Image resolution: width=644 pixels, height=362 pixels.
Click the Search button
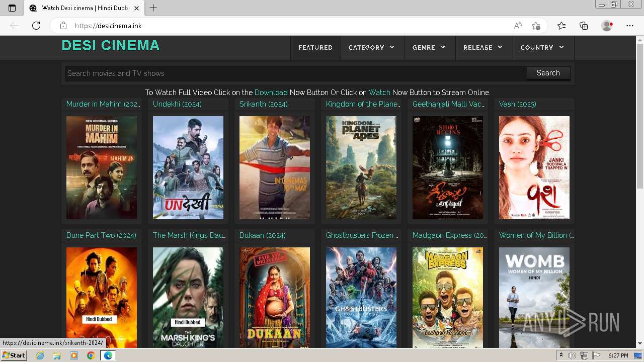tap(548, 73)
